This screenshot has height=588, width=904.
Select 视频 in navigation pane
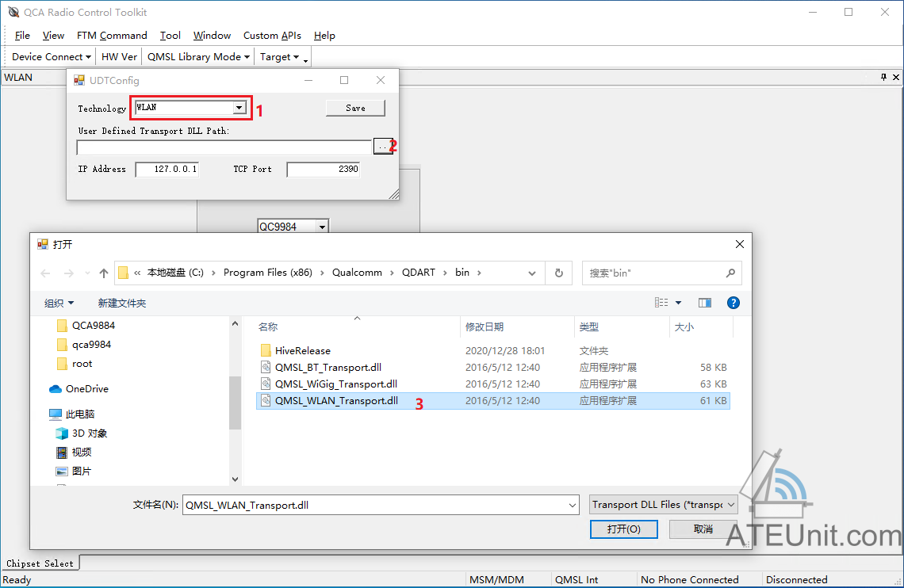74,452
